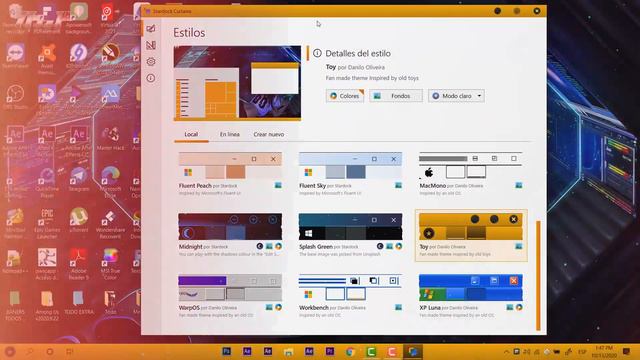Click the Workbench style name

313,308
